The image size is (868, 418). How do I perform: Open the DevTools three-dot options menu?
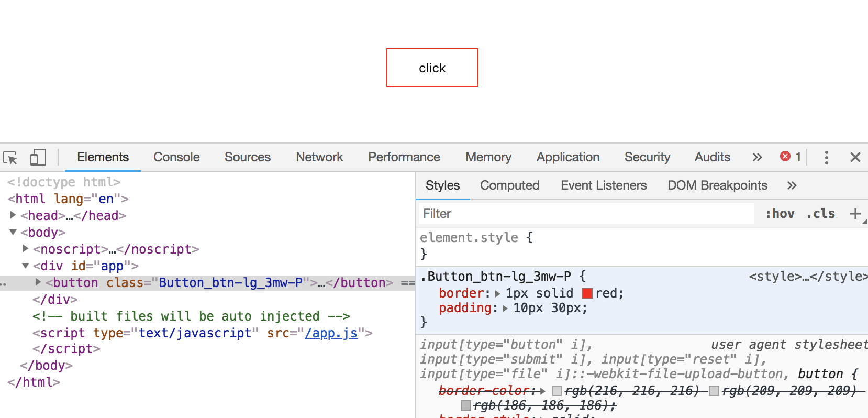[826, 157]
